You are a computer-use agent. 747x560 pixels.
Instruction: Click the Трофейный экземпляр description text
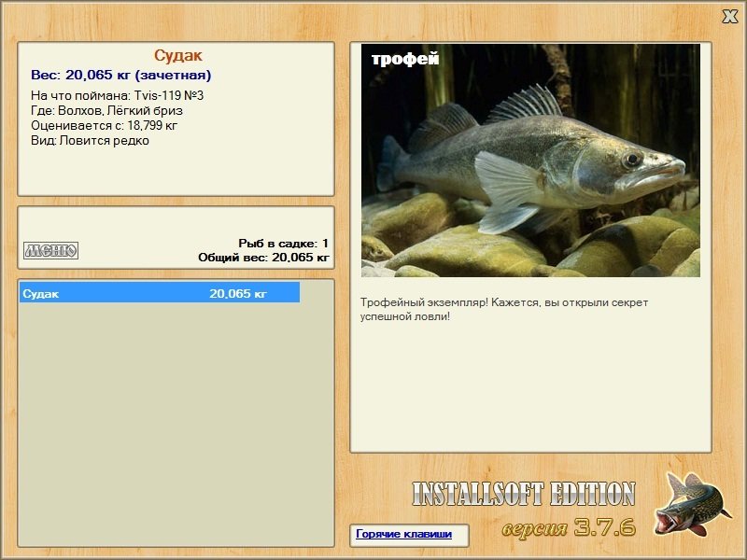tap(504, 309)
